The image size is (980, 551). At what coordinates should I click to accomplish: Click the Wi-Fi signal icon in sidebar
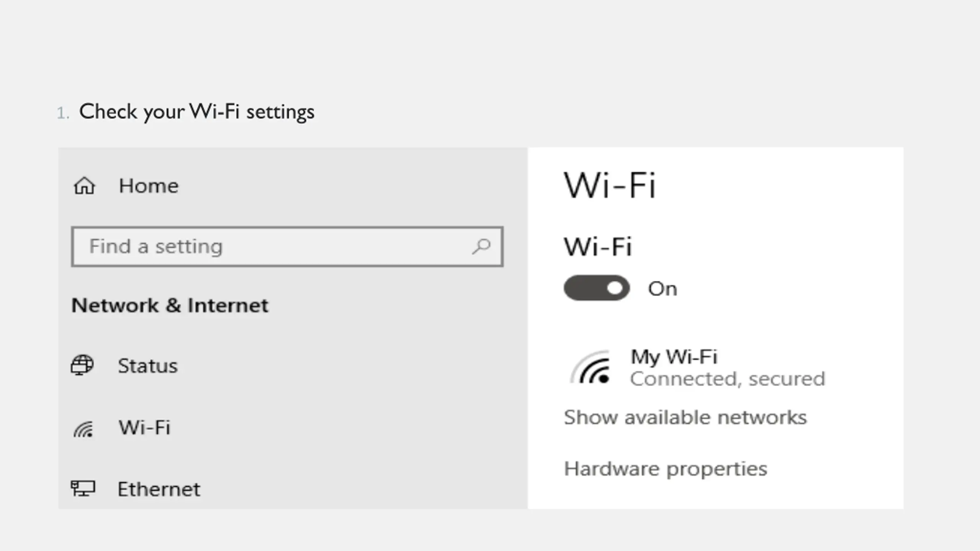coord(83,429)
